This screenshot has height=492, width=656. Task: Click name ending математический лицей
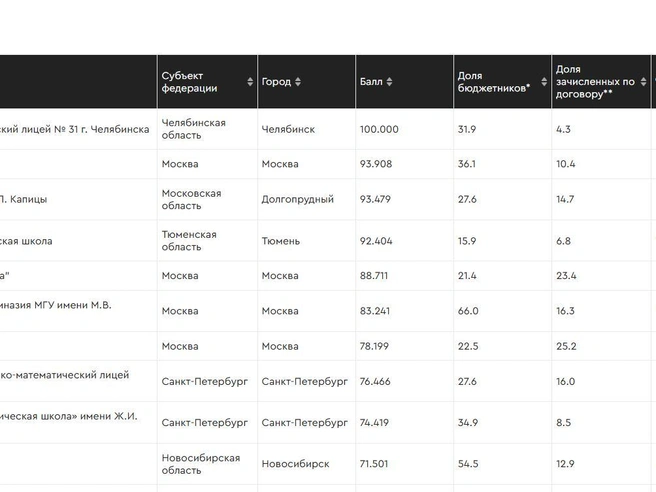(64, 375)
